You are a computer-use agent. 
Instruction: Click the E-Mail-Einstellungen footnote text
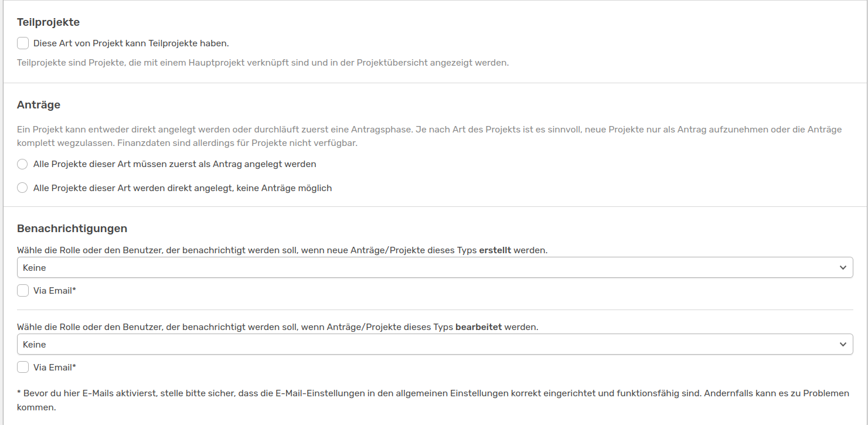[x=410, y=393]
